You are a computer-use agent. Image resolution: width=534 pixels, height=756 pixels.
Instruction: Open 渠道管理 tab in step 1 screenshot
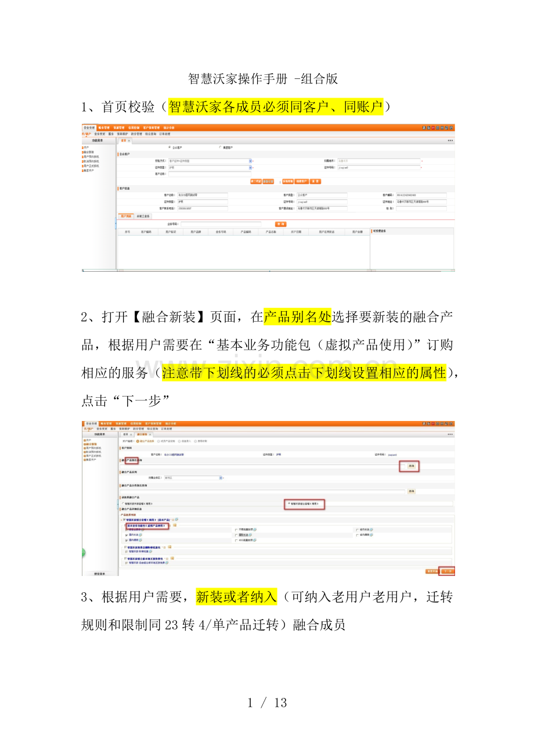point(119,128)
